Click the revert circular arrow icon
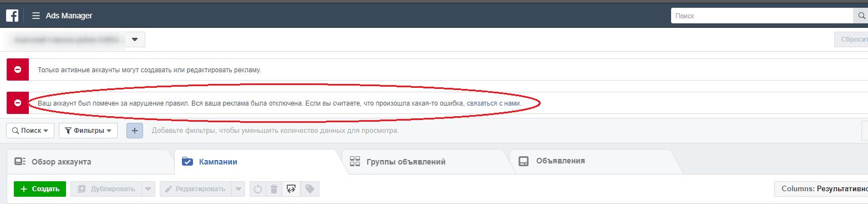Image resolution: width=868 pixels, height=204 pixels. pos(258,189)
